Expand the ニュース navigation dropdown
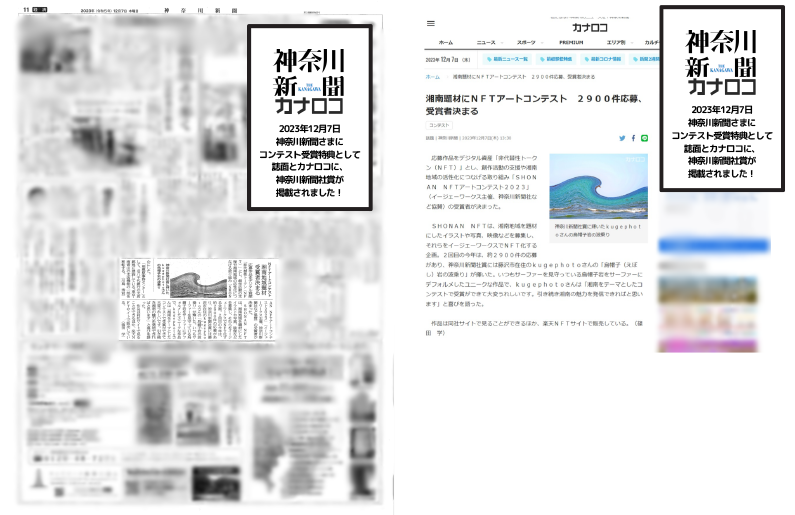Image resolution: width=795 pixels, height=515 pixels. click(x=489, y=43)
